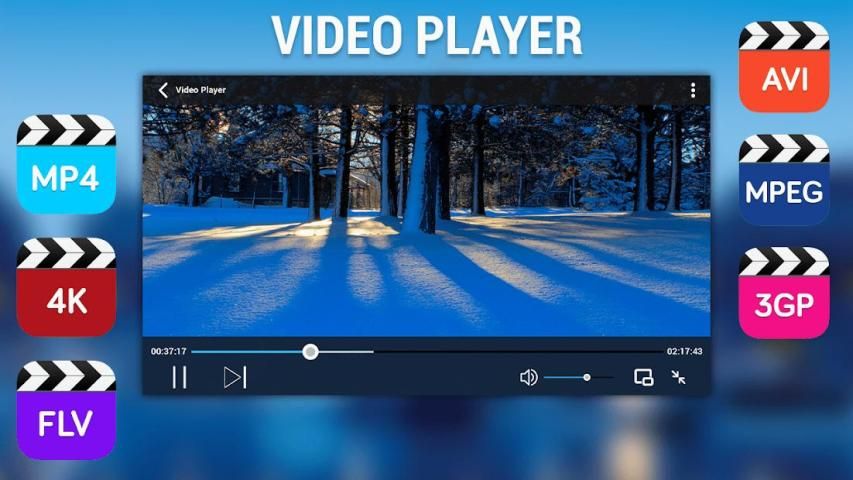This screenshot has width=853, height=480.
Task: Tap the snowy forest video frame
Action: tap(426, 220)
